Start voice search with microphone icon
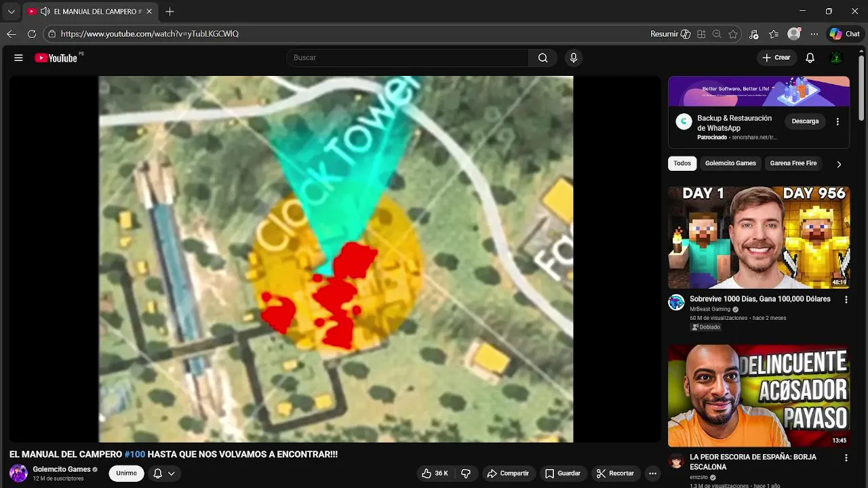This screenshot has width=868, height=488. 574,58
